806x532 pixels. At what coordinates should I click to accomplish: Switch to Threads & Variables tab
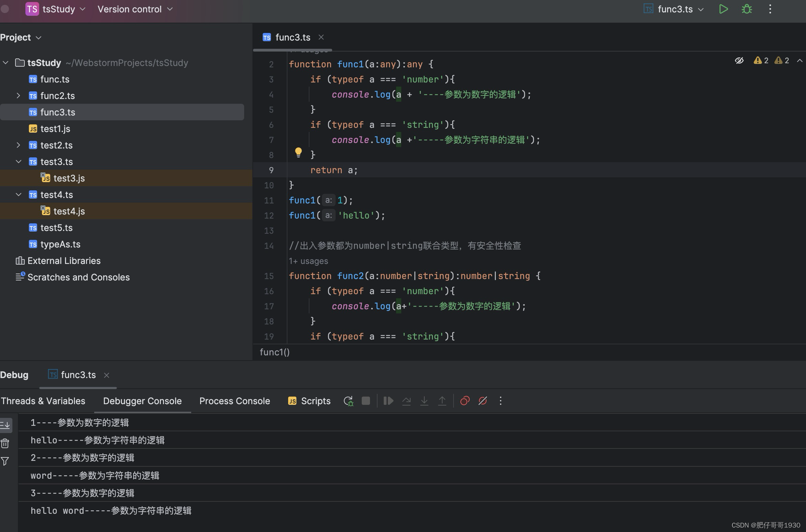(43, 401)
